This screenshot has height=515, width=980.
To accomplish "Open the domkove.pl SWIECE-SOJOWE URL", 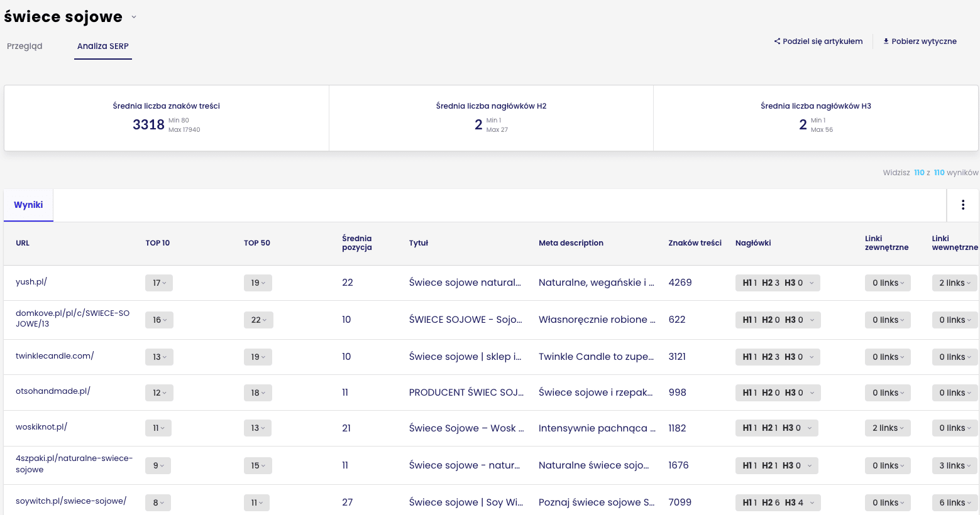I will click(x=72, y=318).
